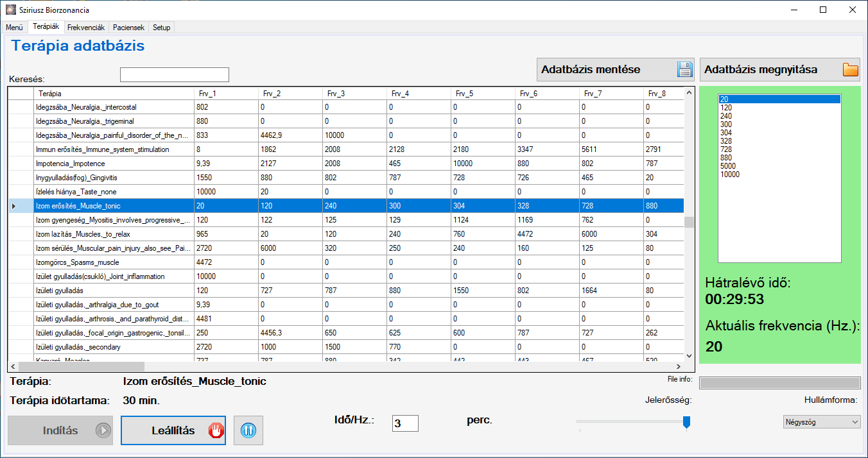Open the Hullámforma Négyszög dropdown
Image resolution: width=868 pixels, height=458 pixels.
point(822,422)
